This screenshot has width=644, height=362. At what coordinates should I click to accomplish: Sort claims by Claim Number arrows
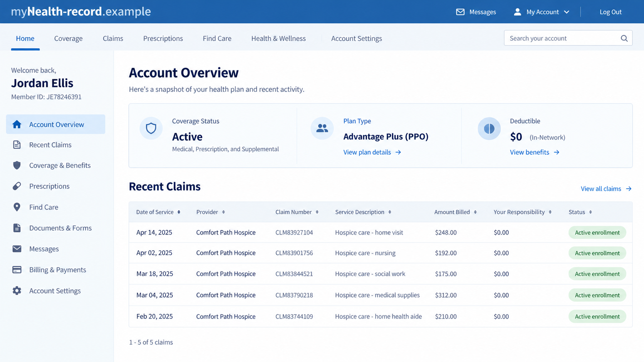[x=317, y=212]
